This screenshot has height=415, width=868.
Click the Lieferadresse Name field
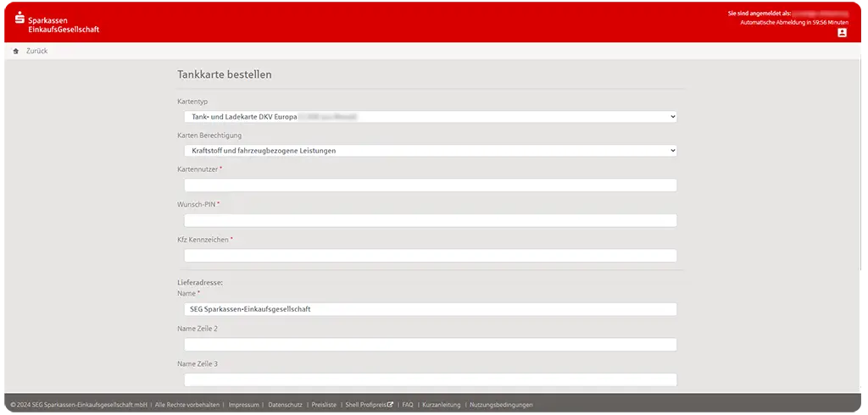pos(430,309)
